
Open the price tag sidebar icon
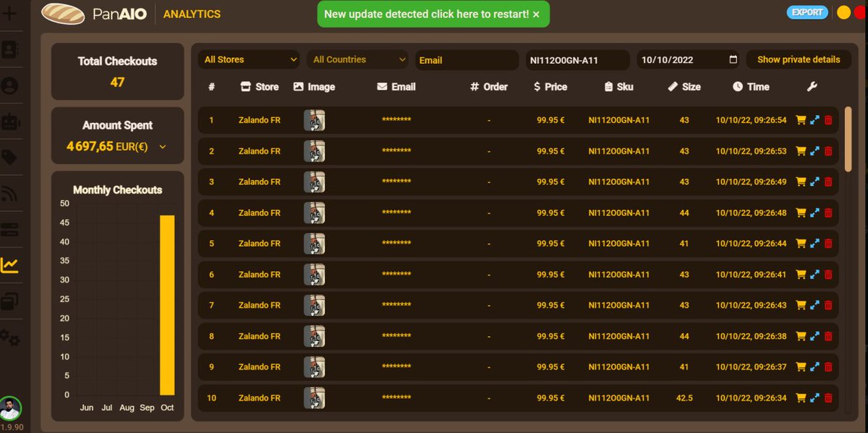(10, 158)
